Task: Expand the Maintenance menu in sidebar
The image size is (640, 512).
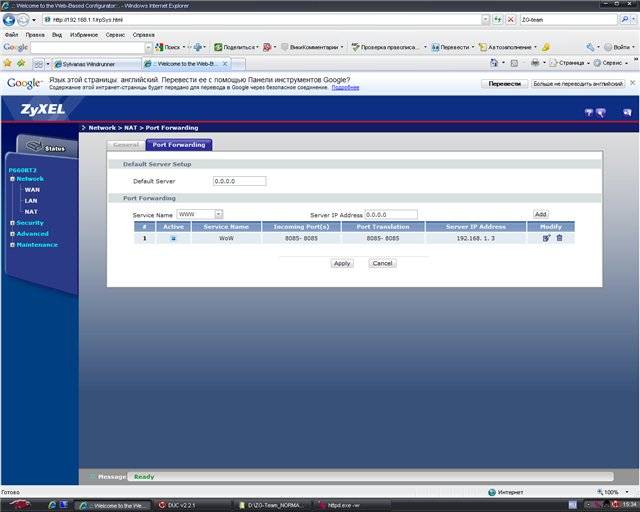Action: point(35,245)
